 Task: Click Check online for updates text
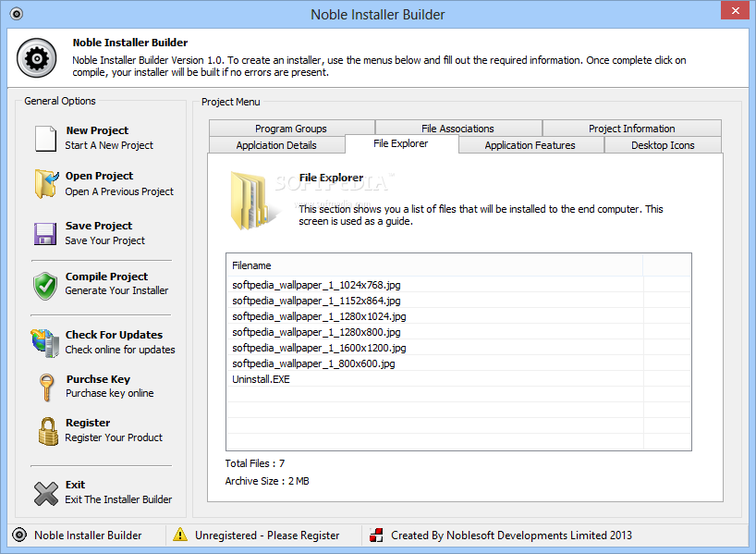[x=120, y=350]
